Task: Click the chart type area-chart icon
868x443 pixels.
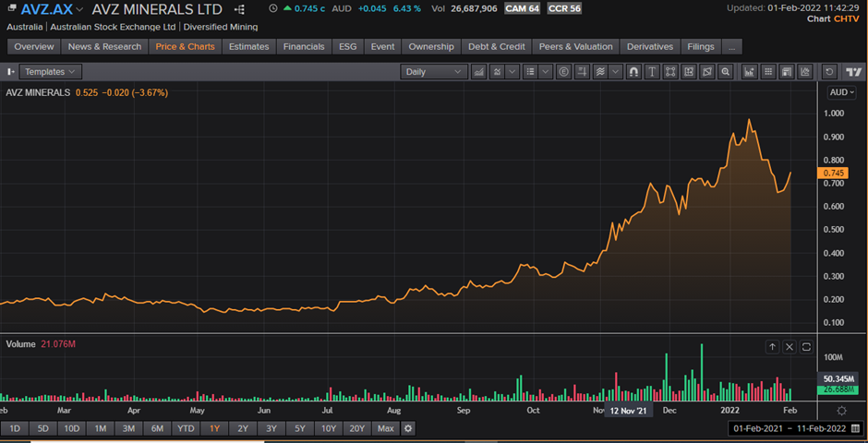Action: click(478, 72)
